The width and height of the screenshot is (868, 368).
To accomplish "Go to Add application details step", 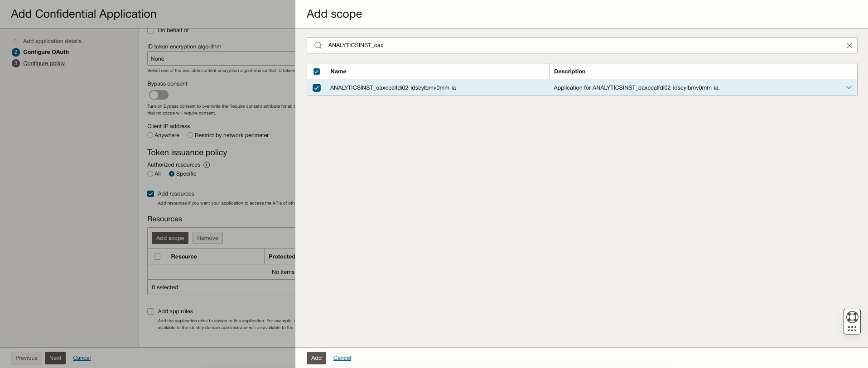I will 52,41.
